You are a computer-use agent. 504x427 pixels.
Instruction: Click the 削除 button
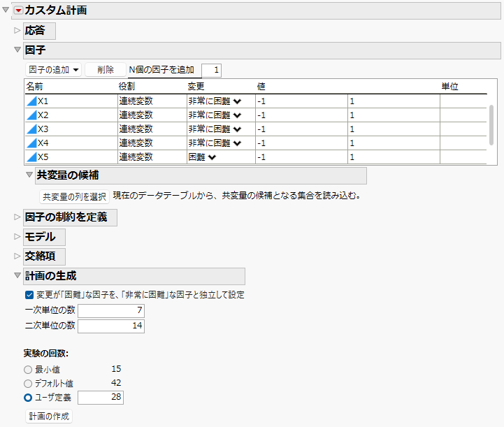106,70
